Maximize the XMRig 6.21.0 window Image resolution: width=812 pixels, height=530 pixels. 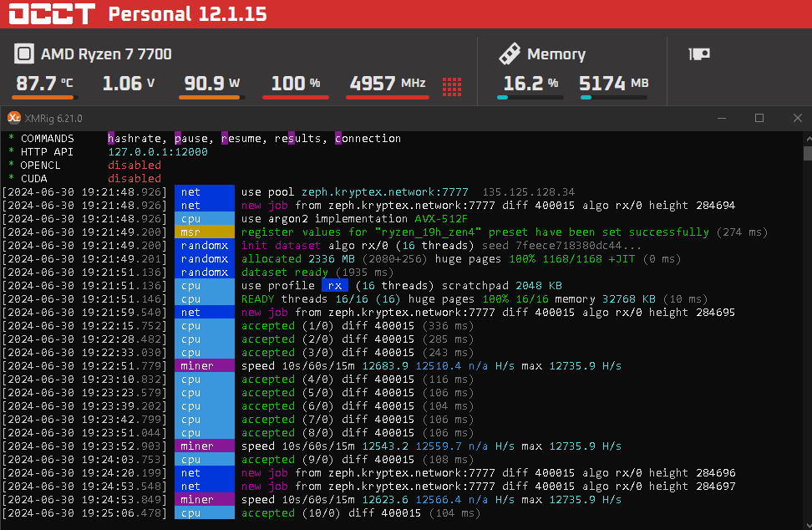pyautogui.click(x=759, y=118)
